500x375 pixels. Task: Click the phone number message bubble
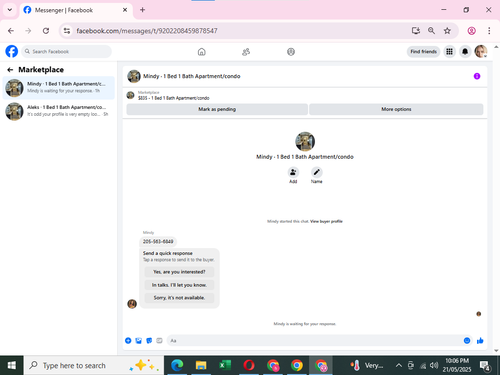point(158,241)
